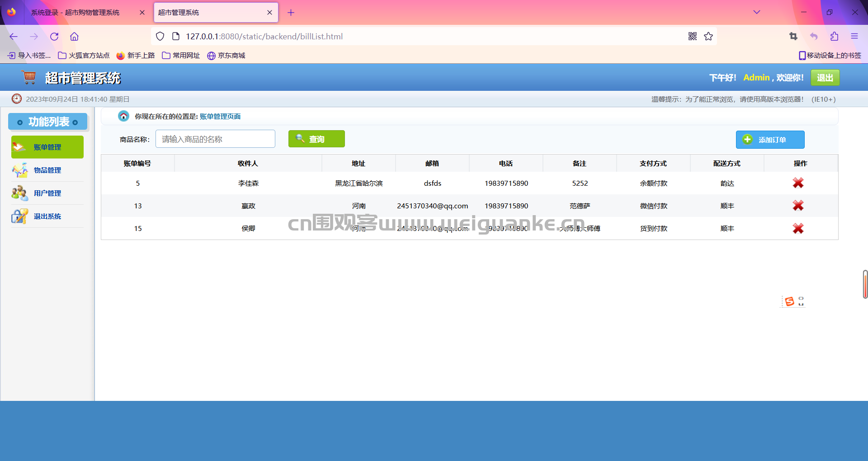Open 常用网址 bookmarks folder
Viewport: 868px width, 461px height.
181,55
